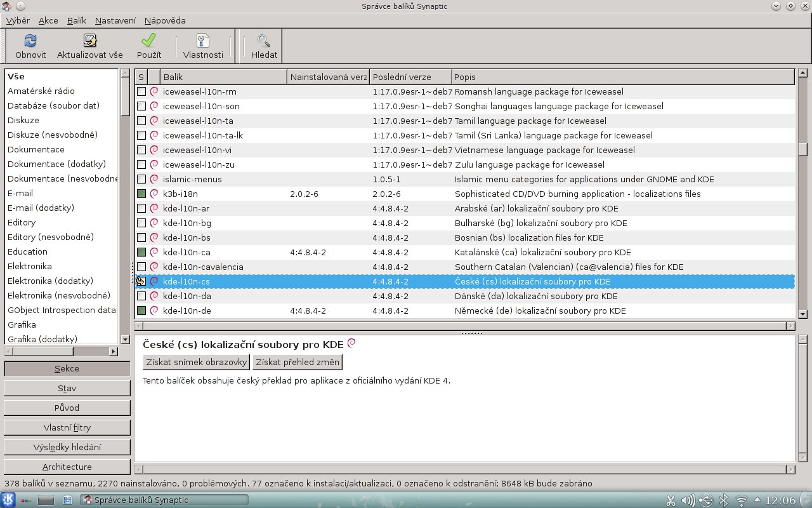812x508 pixels.
Task: Switch filter view to Architecture
Action: coord(67,467)
